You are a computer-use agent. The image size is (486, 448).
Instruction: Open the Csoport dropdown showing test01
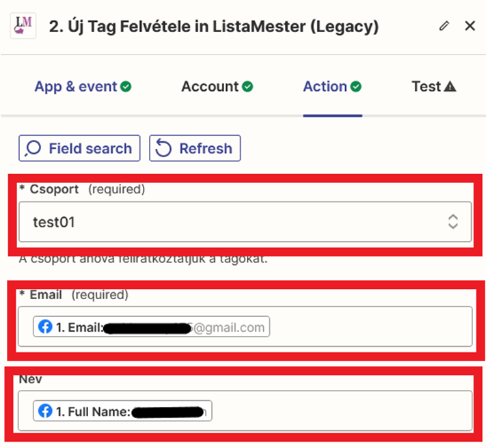245,222
